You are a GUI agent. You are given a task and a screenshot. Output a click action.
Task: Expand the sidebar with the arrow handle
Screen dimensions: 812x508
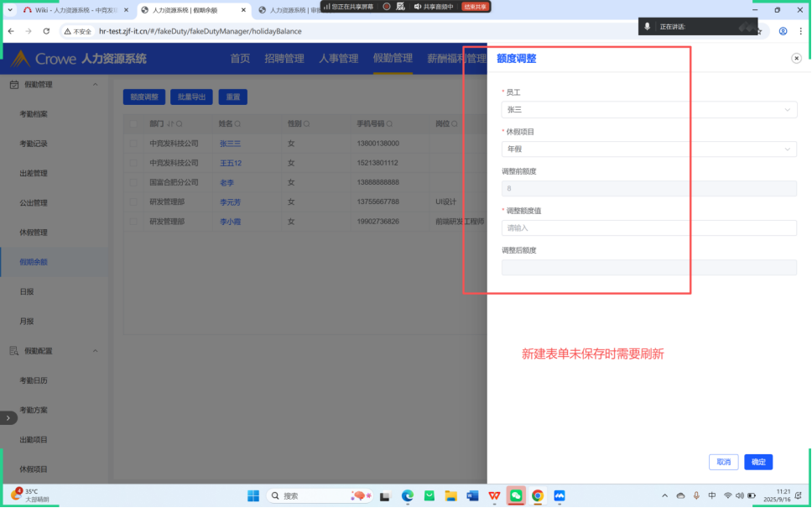pos(8,418)
